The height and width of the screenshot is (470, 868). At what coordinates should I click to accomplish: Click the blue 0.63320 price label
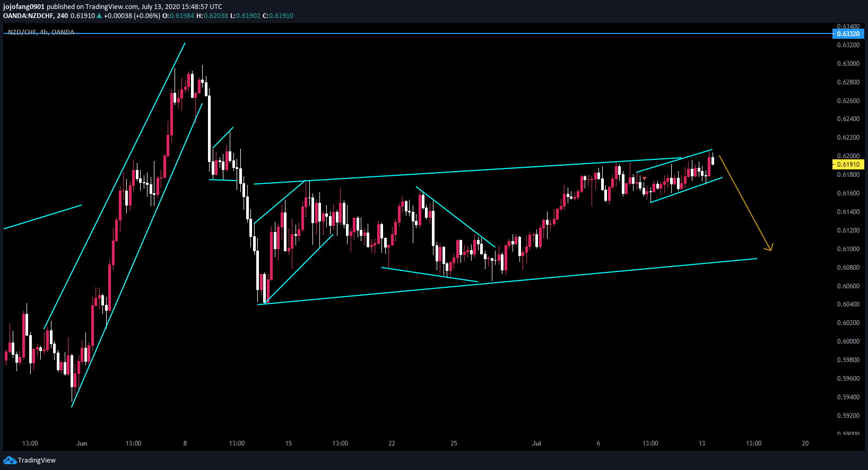(x=848, y=34)
